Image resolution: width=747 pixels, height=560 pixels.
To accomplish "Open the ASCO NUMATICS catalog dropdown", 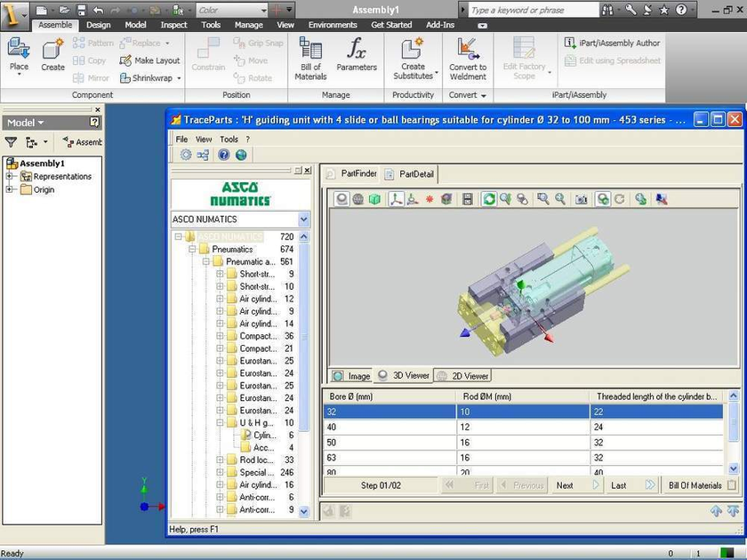I will tap(303, 219).
